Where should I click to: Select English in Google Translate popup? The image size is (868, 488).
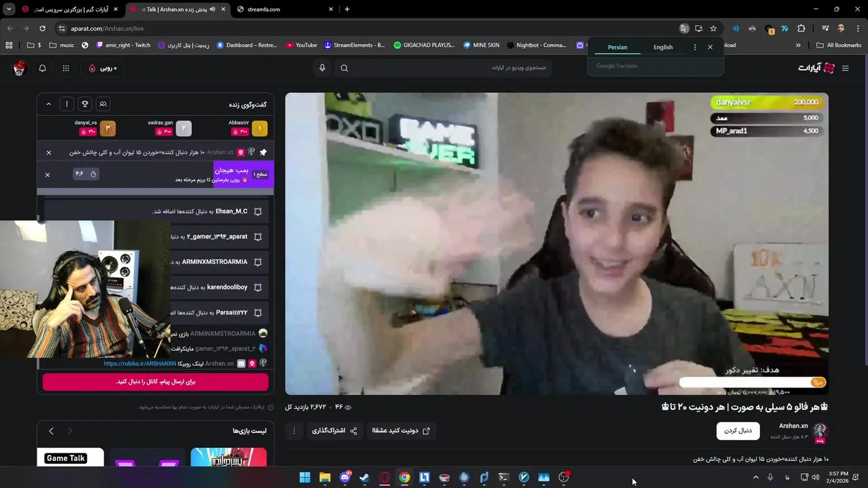point(663,47)
